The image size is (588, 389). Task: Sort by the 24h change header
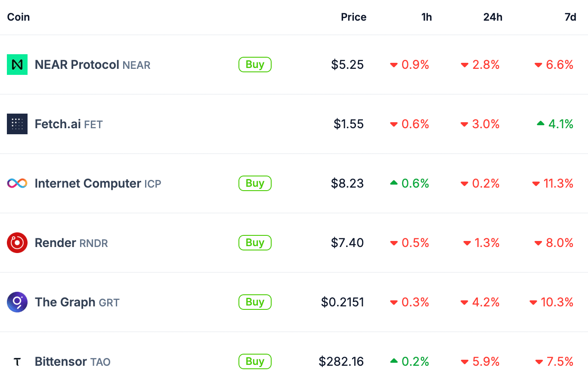492,17
